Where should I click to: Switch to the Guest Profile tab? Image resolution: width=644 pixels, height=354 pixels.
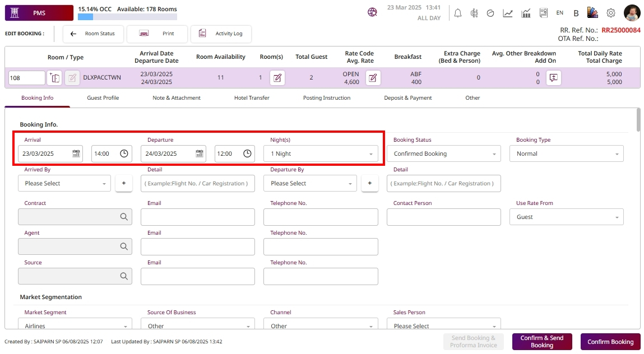pyautogui.click(x=103, y=98)
